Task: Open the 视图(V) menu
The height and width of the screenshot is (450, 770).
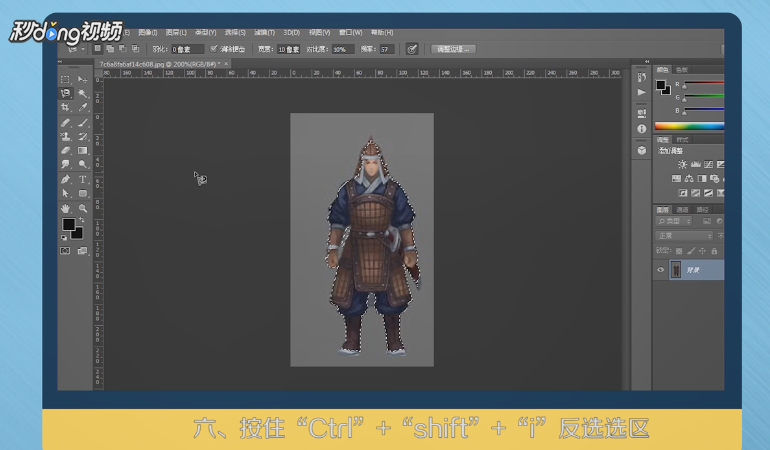Action: pyautogui.click(x=319, y=32)
